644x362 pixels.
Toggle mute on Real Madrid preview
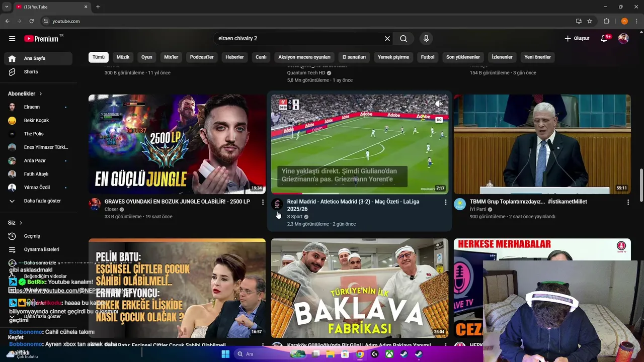(439, 104)
